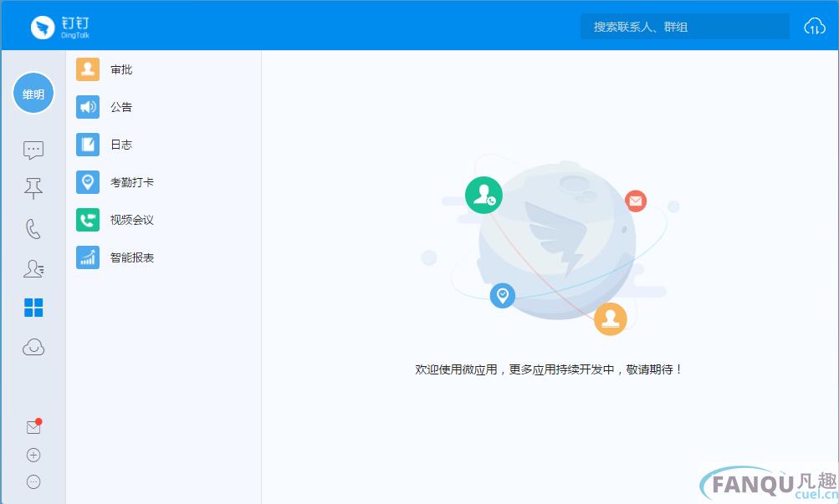Viewport: 839px width, 504px height.
Task: Open the 维明 user avatar profile
Action: pos(33,94)
